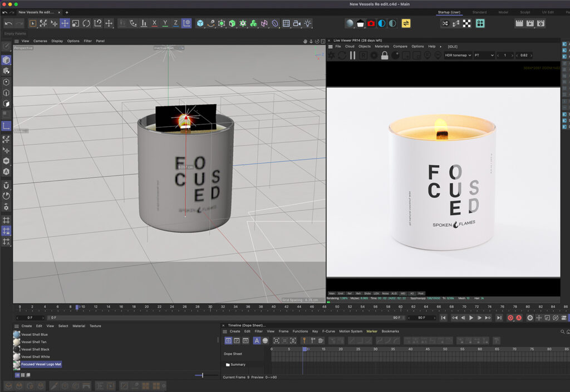Open the Materials menu in Live Viewer

point(382,46)
